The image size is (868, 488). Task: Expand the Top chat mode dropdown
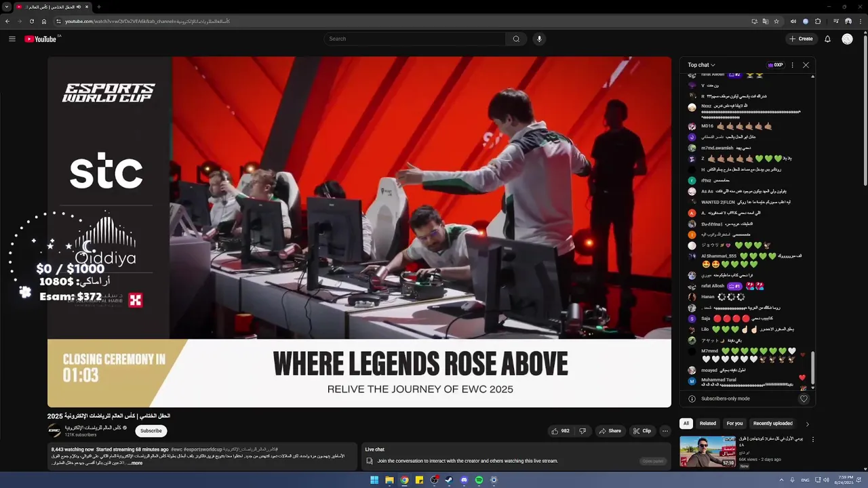point(701,65)
